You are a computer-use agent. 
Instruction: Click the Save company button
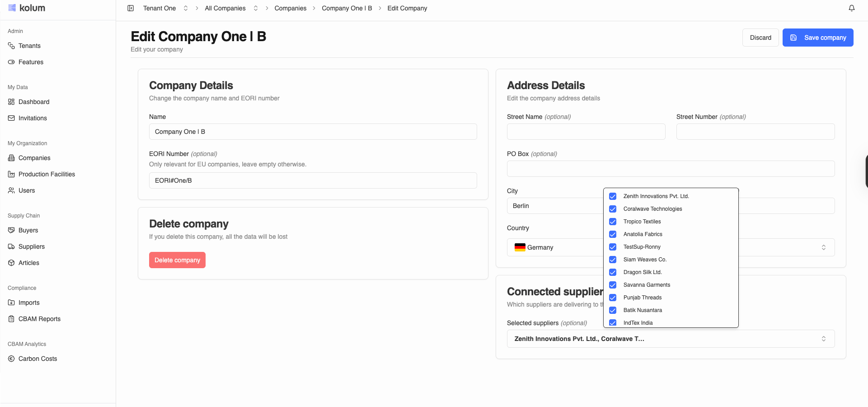(817, 38)
